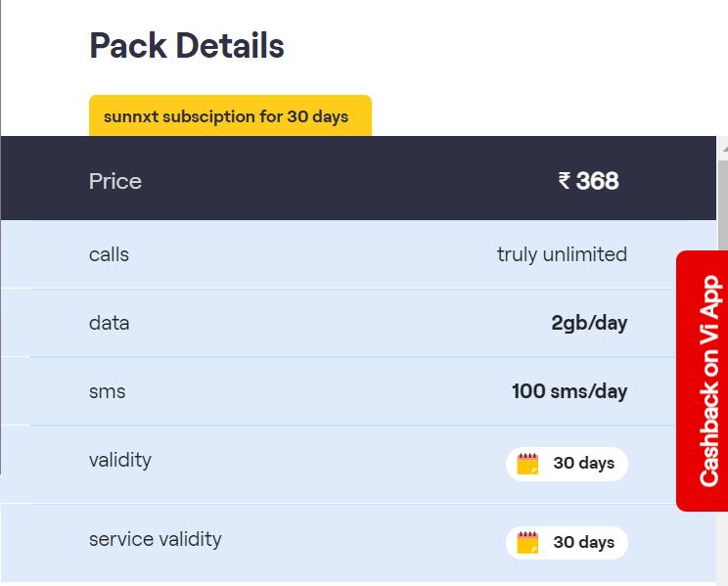Screen dimensions: 728x586
Task: Select the 2gb/day data value
Action: [589, 323]
